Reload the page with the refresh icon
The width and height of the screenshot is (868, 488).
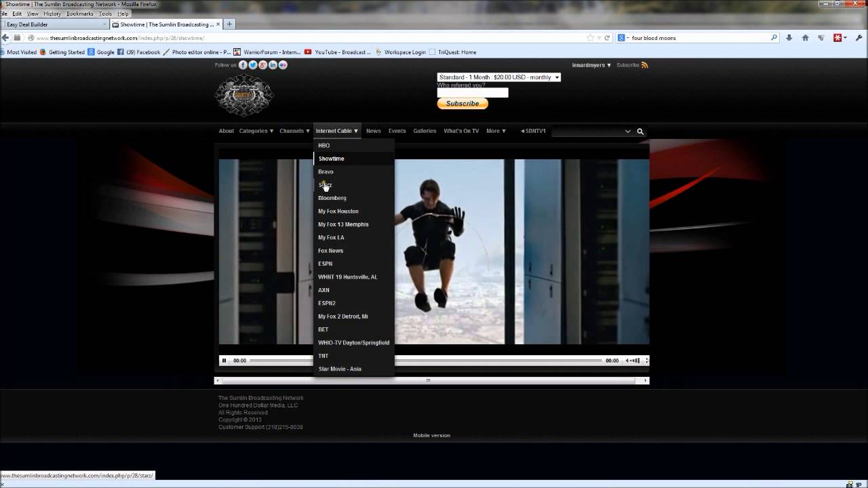coord(607,38)
